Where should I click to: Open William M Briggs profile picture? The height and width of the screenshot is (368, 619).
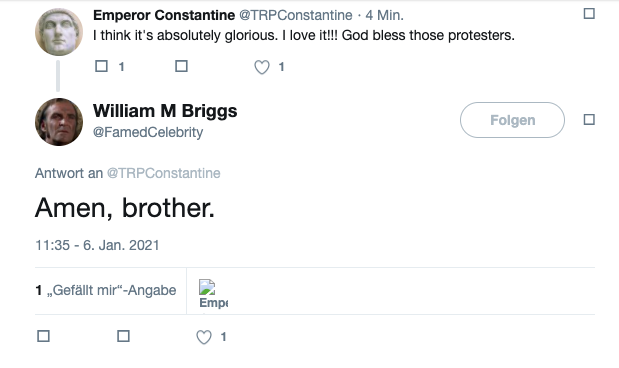[59, 122]
